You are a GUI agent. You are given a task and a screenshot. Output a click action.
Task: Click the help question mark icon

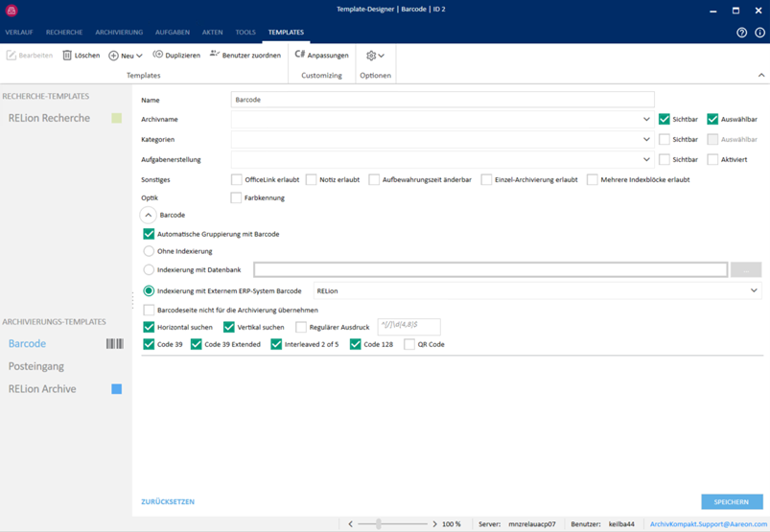(741, 33)
